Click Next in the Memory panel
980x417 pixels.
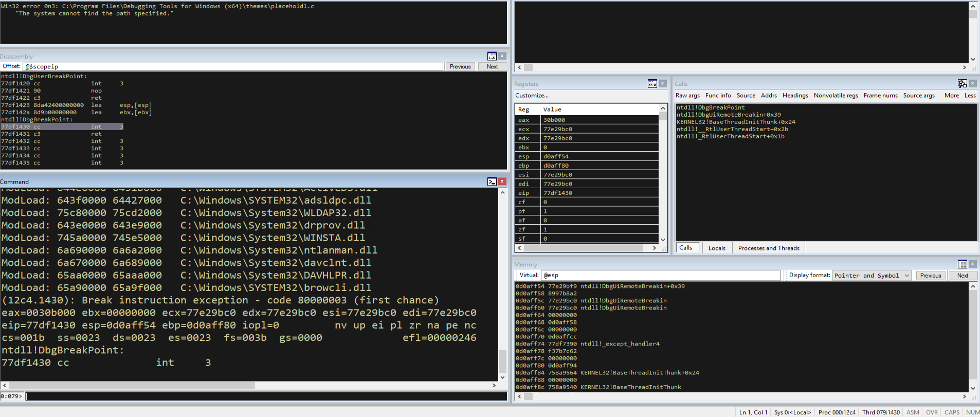pos(963,275)
